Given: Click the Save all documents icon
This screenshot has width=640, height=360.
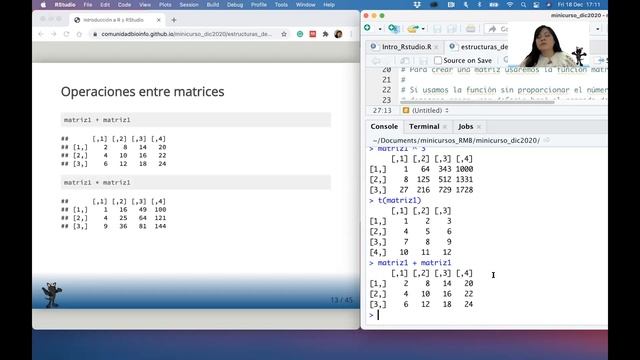Looking at the screenshot, I should click(452, 29).
